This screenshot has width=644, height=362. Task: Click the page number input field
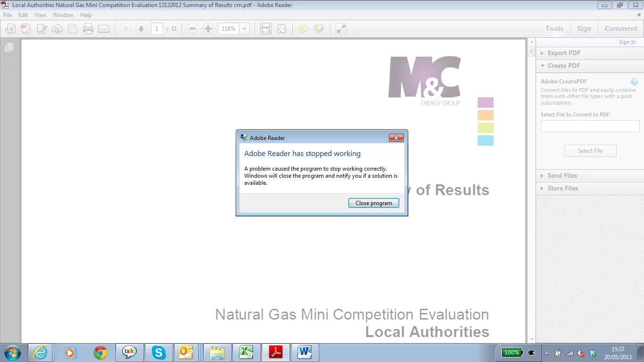157,29
